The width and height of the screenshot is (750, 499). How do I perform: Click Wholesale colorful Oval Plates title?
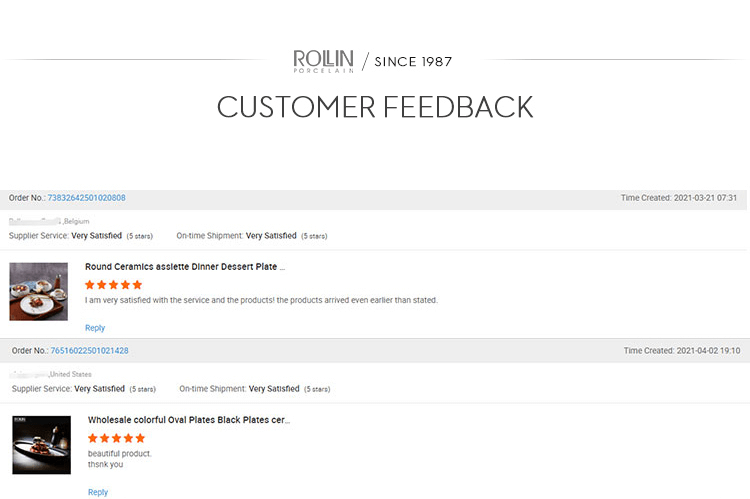[189, 420]
